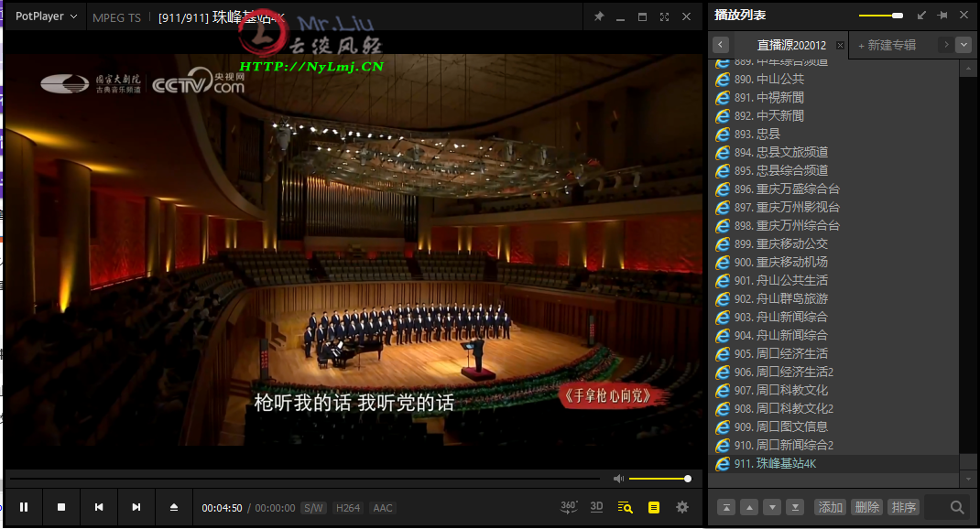Open the 360 degree video mode
The width and height of the screenshot is (980, 529).
click(x=568, y=507)
